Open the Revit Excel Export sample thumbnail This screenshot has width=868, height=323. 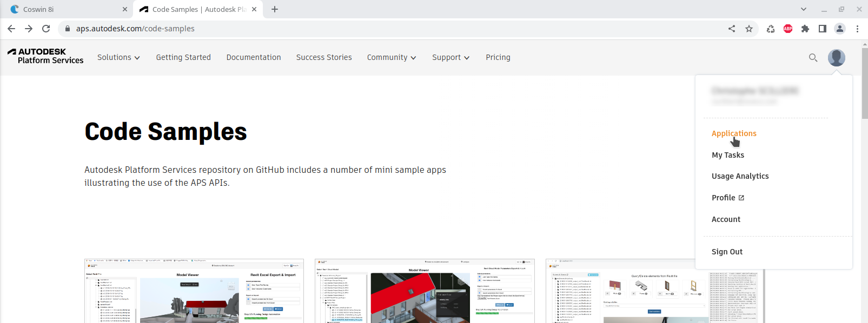(x=194, y=291)
